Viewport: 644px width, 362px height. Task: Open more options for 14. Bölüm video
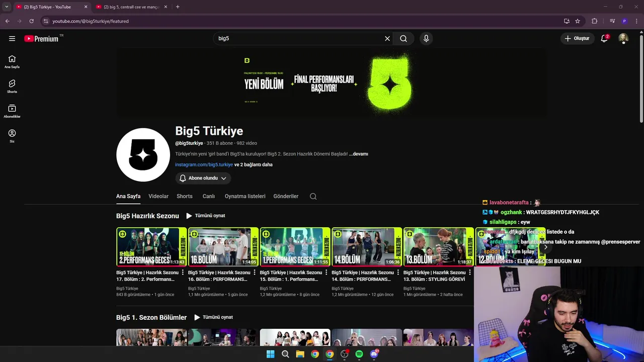click(398, 273)
